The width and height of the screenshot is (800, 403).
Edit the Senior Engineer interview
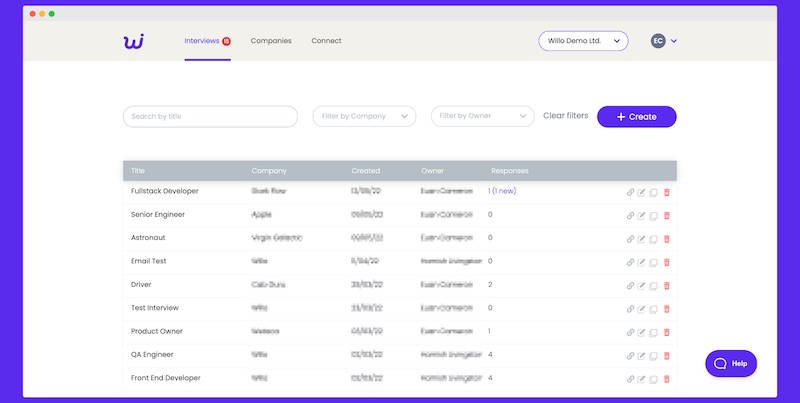pos(641,216)
